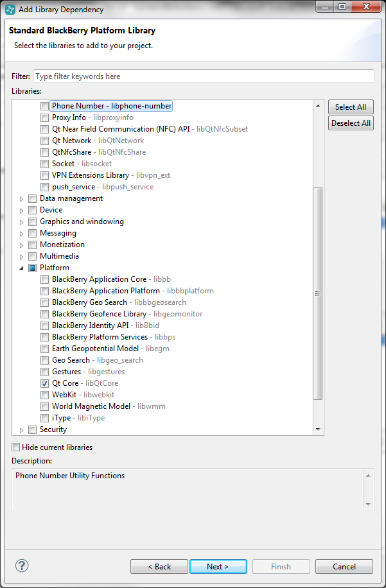The image size is (386, 588).
Task: Click the Phone Number Utility Functions description
Action: pyautogui.click(x=70, y=476)
